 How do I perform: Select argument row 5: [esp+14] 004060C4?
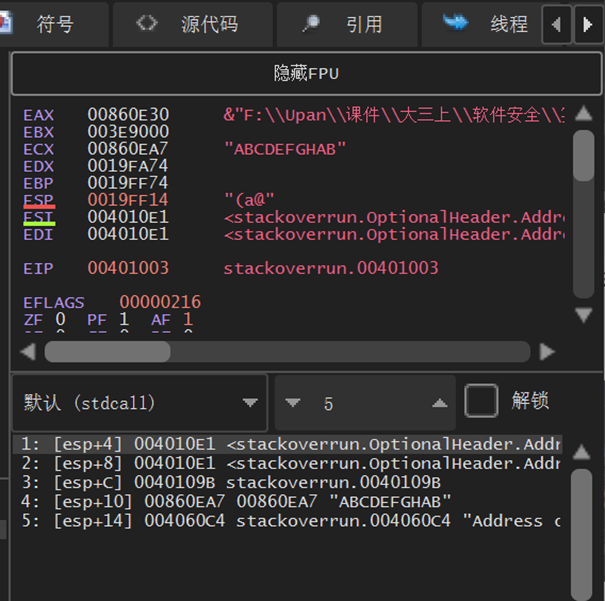coord(287,521)
